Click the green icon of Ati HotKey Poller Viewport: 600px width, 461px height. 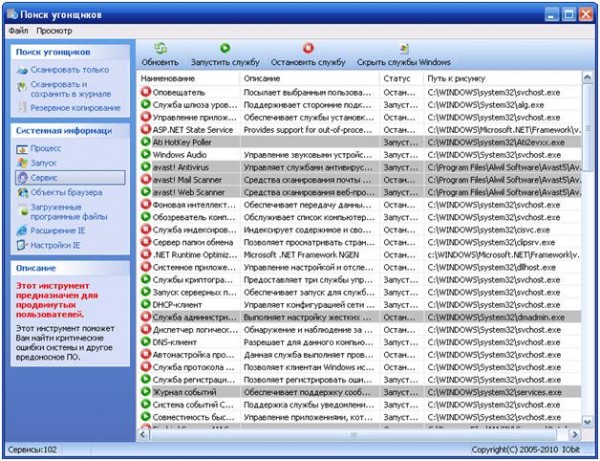(x=145, y=142)
